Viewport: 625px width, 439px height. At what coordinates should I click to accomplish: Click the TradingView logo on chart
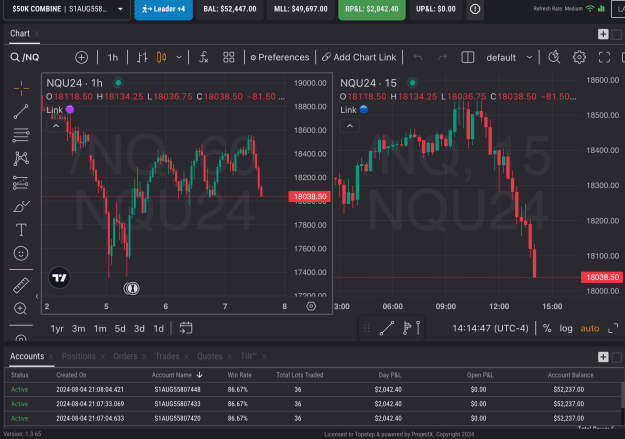coord(59,278)
